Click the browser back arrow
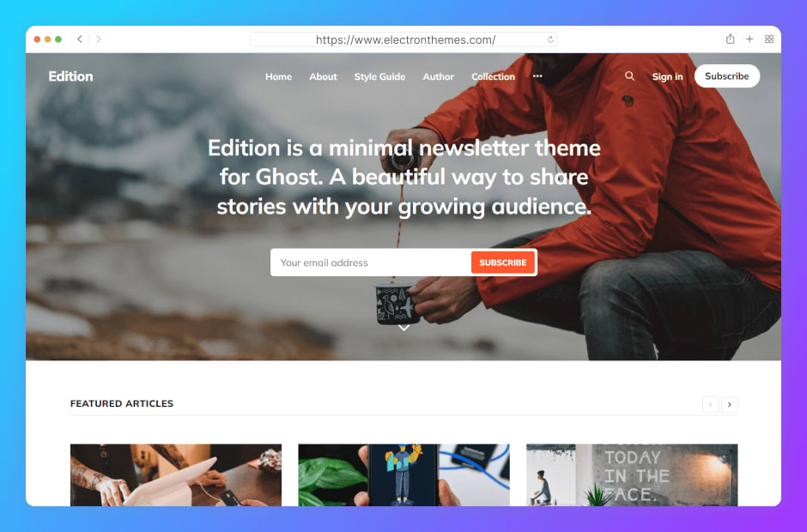 (80, 39)
